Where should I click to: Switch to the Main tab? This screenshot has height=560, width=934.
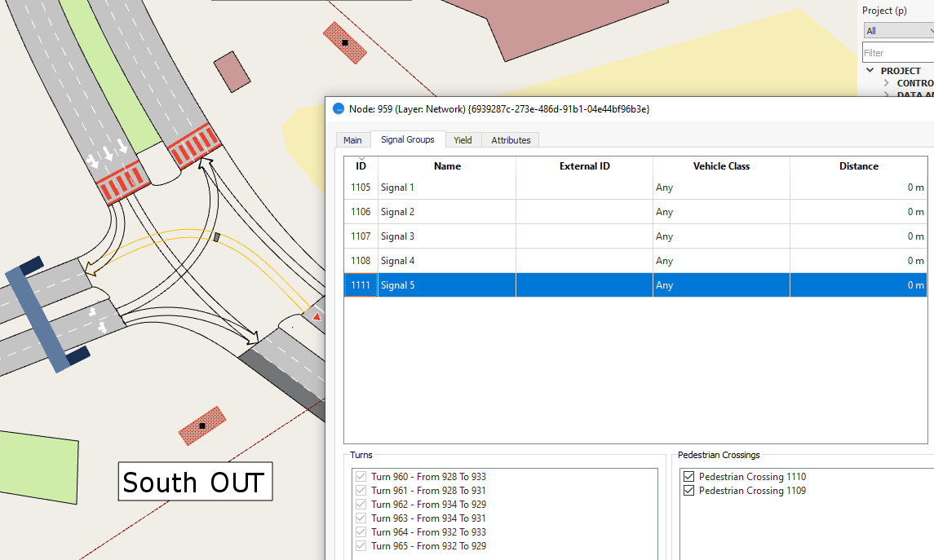[x=352, y=140]
